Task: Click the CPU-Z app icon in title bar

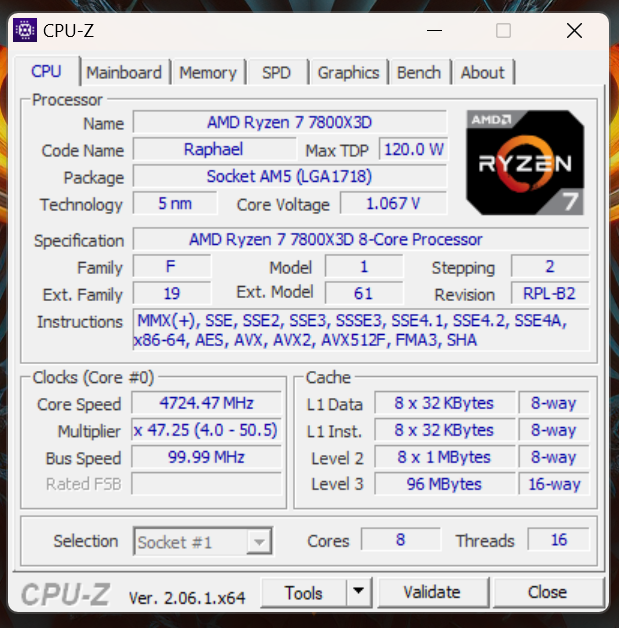Action: point(25,30)
